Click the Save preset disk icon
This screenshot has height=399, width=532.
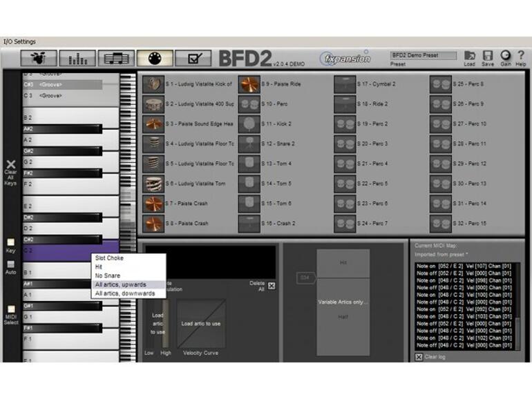pos(488,57)
